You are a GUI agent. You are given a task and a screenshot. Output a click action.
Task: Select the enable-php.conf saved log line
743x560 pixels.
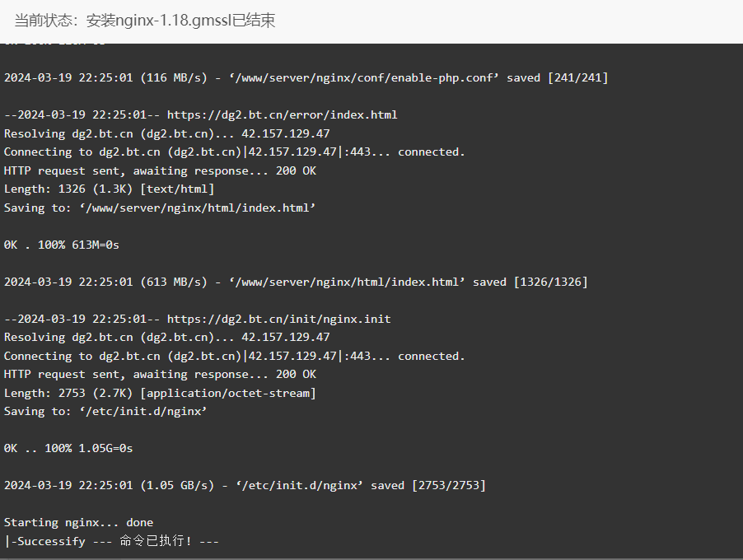click(306, 77)
